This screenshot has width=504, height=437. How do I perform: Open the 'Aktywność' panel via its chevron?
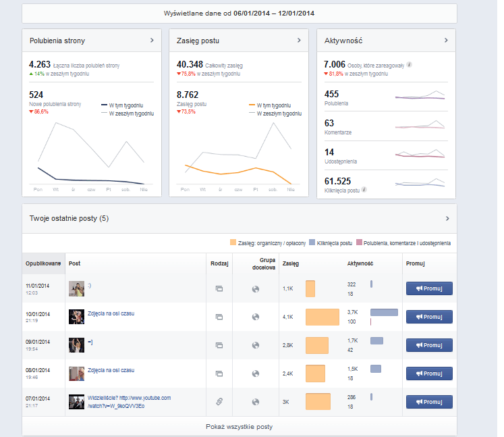446,41
